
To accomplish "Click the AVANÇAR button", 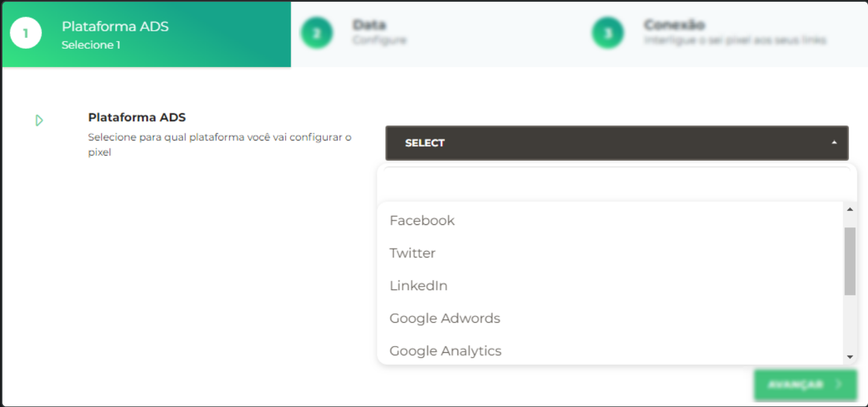I will pos(805,385).
